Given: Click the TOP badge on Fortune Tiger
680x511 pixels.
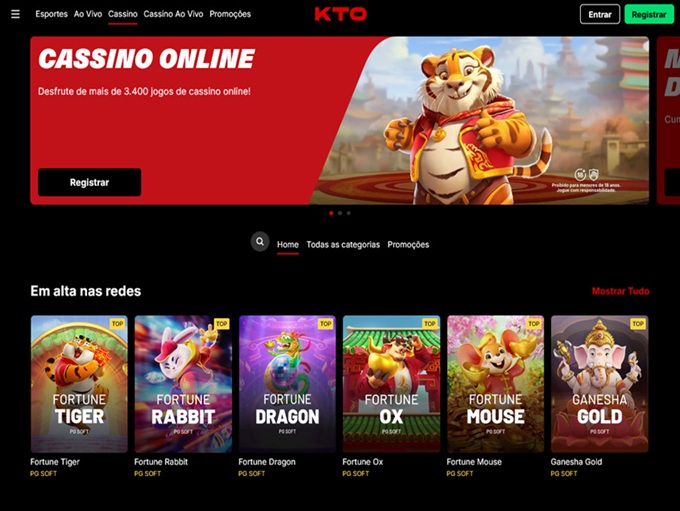Looking at the screenshot, I should click(118, 324).
